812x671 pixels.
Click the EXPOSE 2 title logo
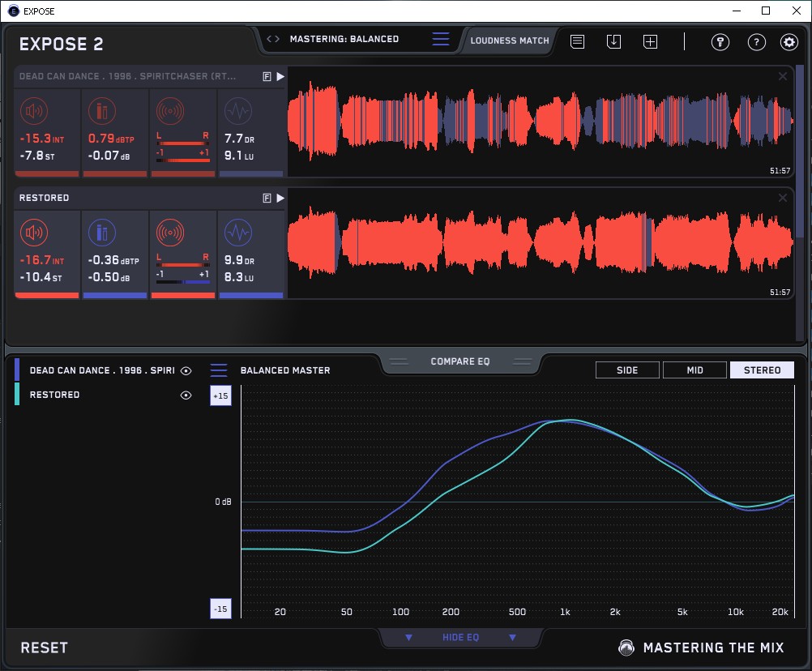coord(61,44)
